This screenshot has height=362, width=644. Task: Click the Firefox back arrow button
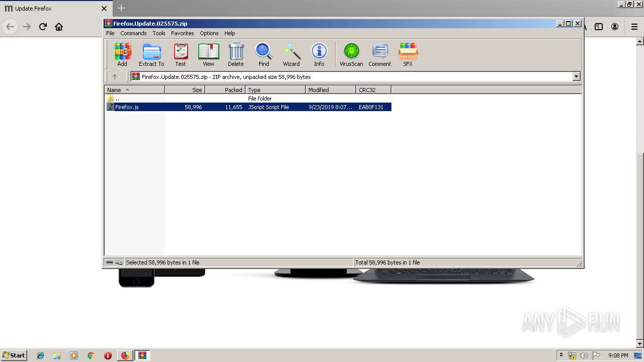(10, 27)
